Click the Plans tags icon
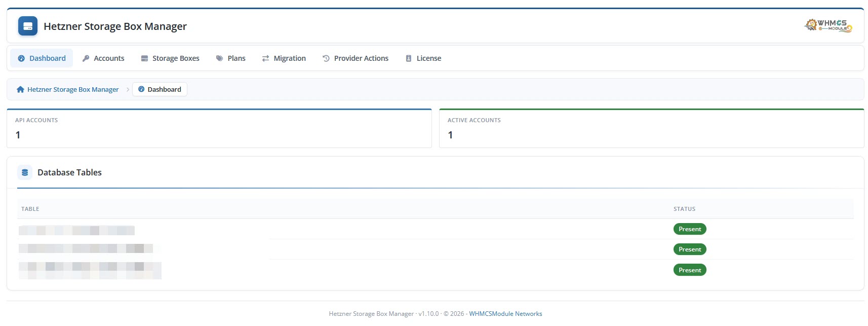The image size is (868, 326). point(220,58)
